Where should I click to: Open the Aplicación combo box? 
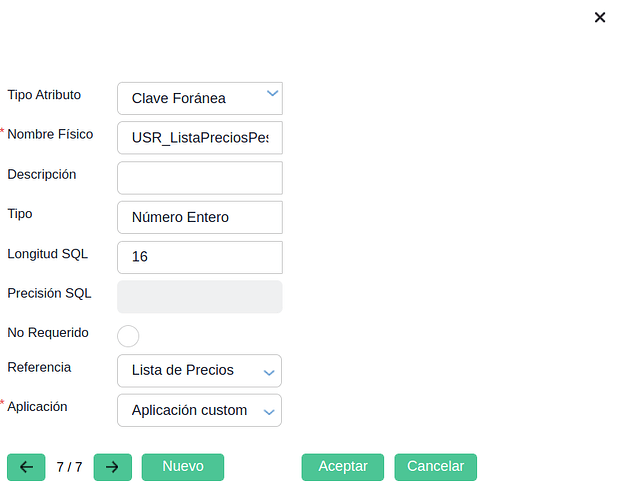click(x=200, y=411)
